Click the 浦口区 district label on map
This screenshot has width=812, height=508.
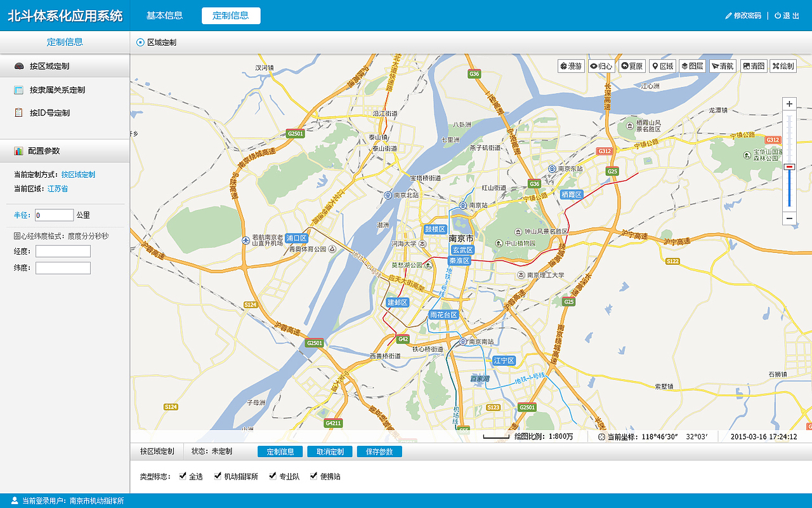click(296, 238)
